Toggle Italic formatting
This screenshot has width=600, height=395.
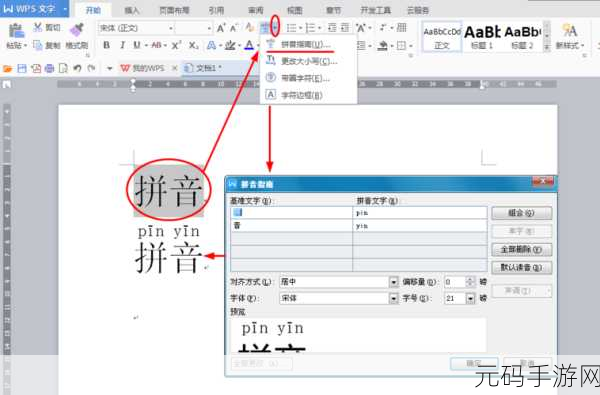(x=122, y=45)
